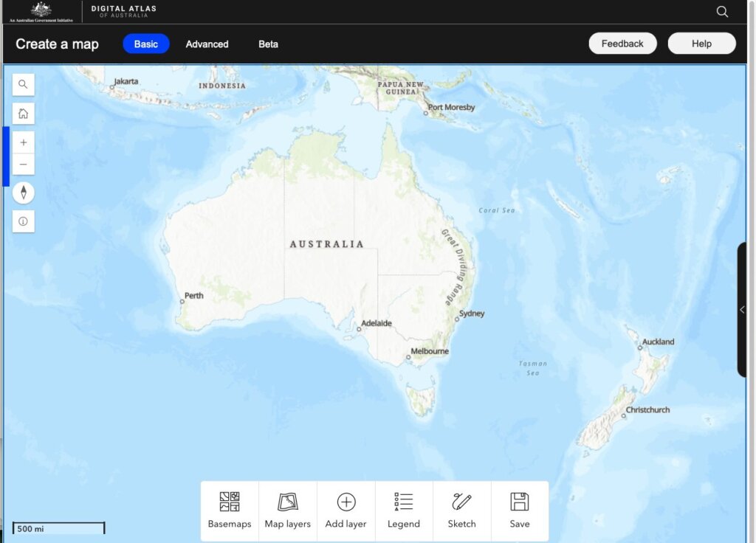Stay on the Basic tab
756x543 pixels.
coord(145,44)
